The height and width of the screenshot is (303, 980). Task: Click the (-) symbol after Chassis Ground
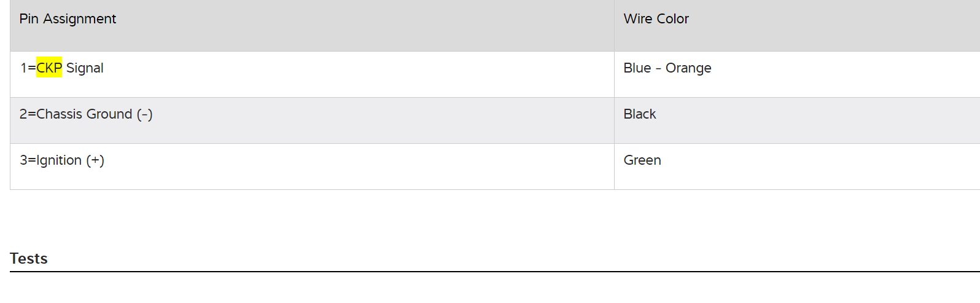(144, 114)
